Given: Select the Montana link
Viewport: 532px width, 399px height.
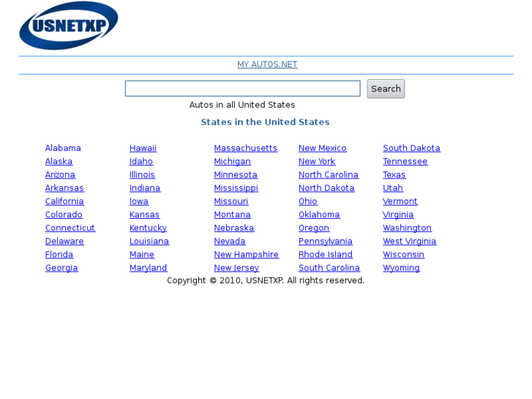Looking at the screenshot, I should [x=233, y=215].
